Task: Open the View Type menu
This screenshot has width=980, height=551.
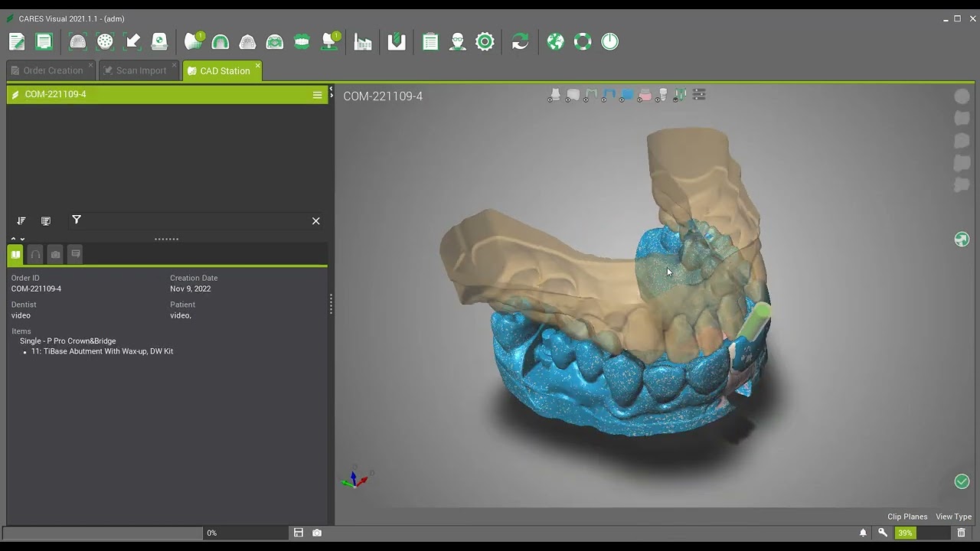Action: (954, 517)
